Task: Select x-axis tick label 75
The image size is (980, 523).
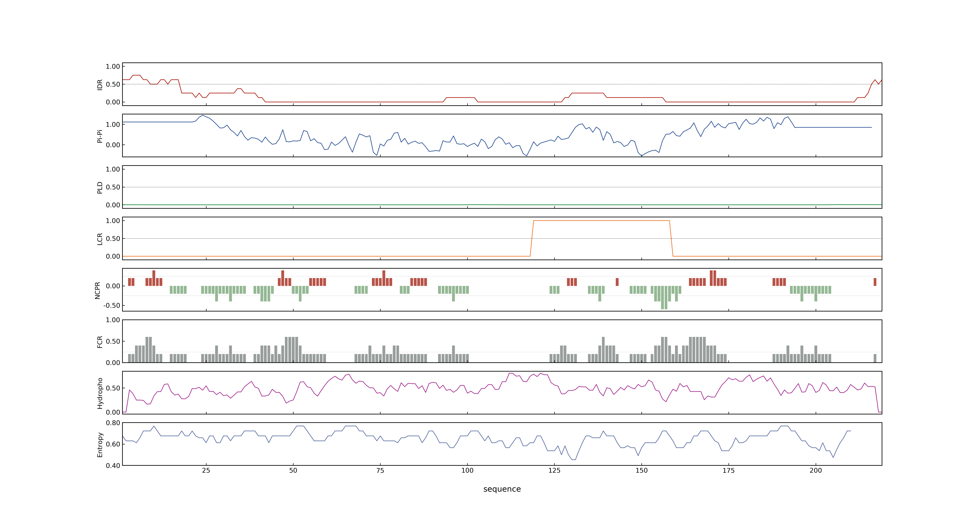Action: [x=380, y=470]
